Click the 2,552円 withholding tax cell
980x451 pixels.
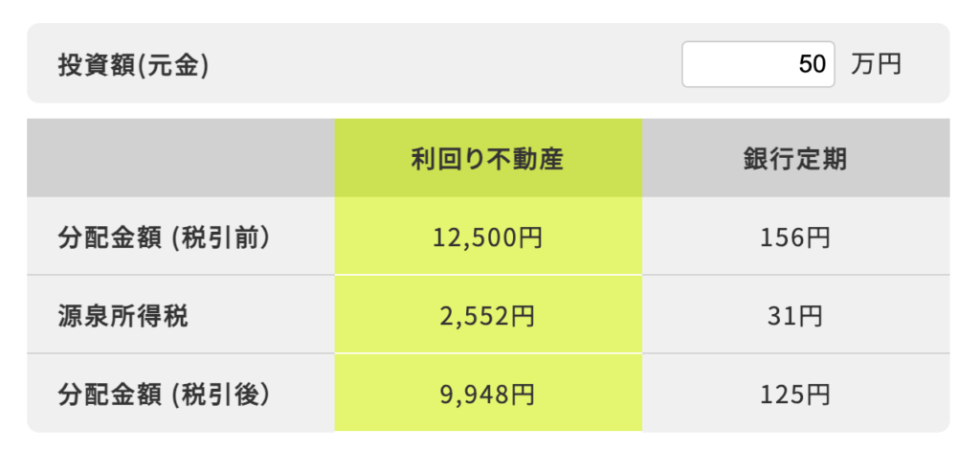(x=488, y=316)
